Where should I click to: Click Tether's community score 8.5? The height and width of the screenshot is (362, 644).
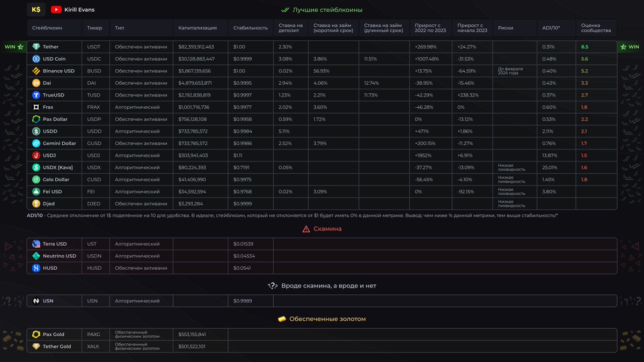coord(584,47)
